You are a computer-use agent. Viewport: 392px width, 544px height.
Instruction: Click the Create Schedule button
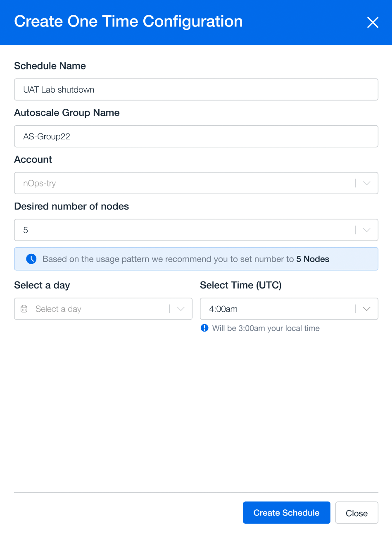(x=287, y=513)
